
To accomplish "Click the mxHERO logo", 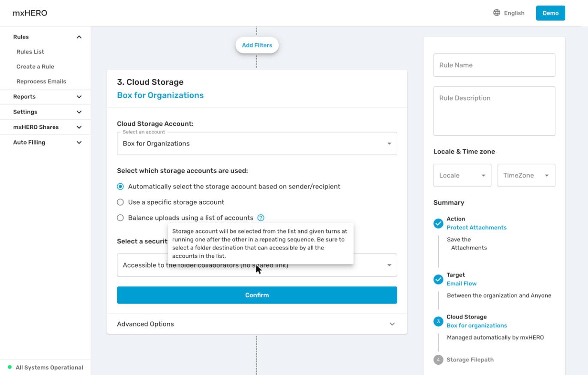I will 30,13.
